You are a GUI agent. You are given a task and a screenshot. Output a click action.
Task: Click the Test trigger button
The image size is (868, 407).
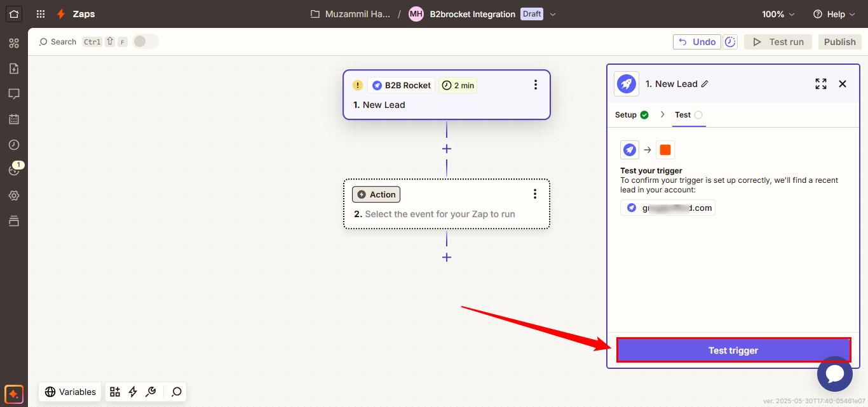click(x=733, y=350)
